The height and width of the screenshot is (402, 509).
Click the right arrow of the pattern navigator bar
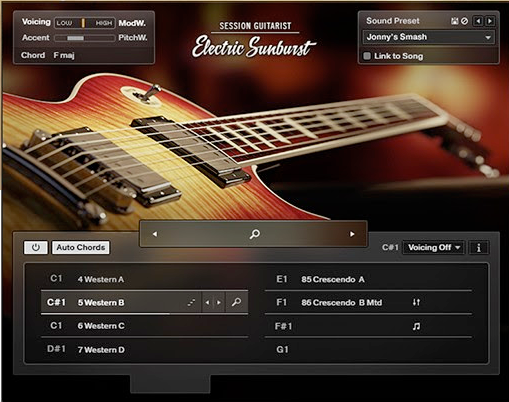tap(352, 234)
